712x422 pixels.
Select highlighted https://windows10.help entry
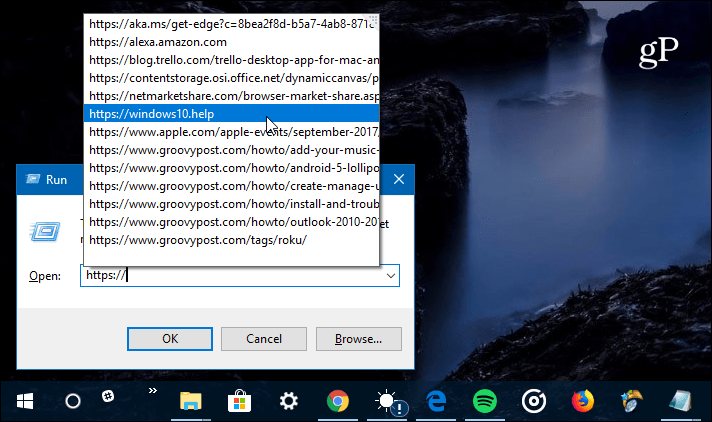231,114
